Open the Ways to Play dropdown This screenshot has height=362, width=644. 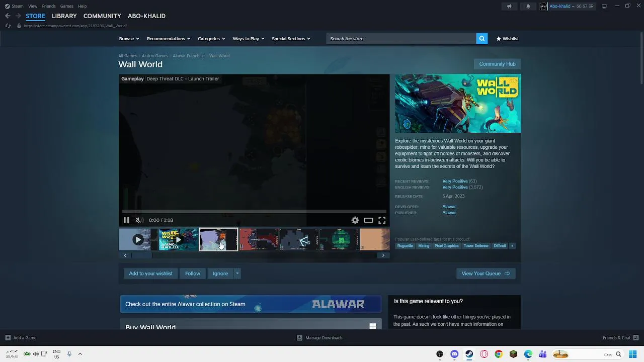click(249, 39)
